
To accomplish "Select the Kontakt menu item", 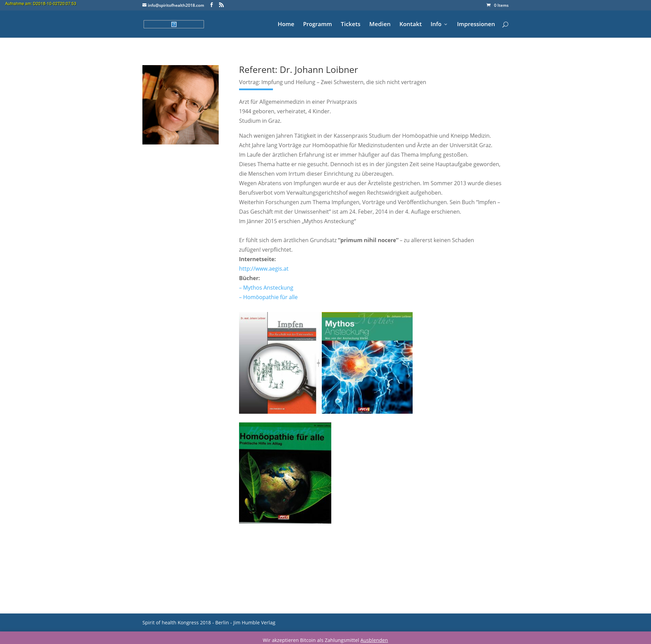I will click(x=410, y=24).
